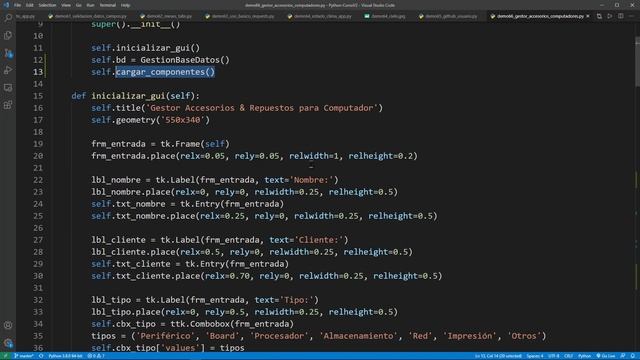Click the feedback icon in status bar

(623, 356)
